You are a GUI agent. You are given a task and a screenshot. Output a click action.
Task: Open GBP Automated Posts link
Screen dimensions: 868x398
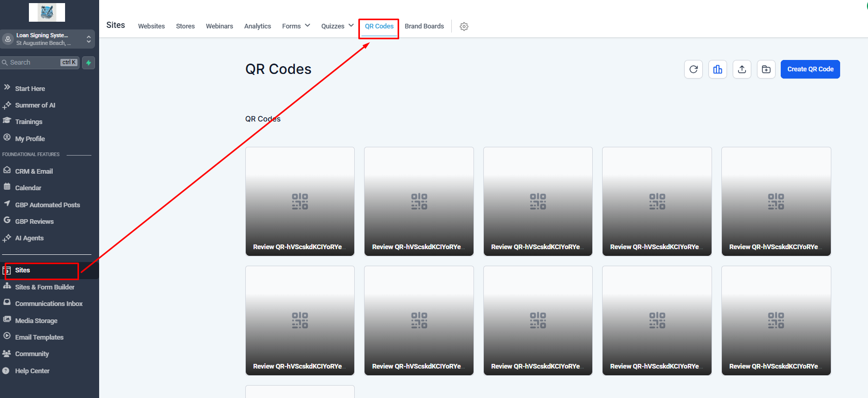[x=48, y=205]
